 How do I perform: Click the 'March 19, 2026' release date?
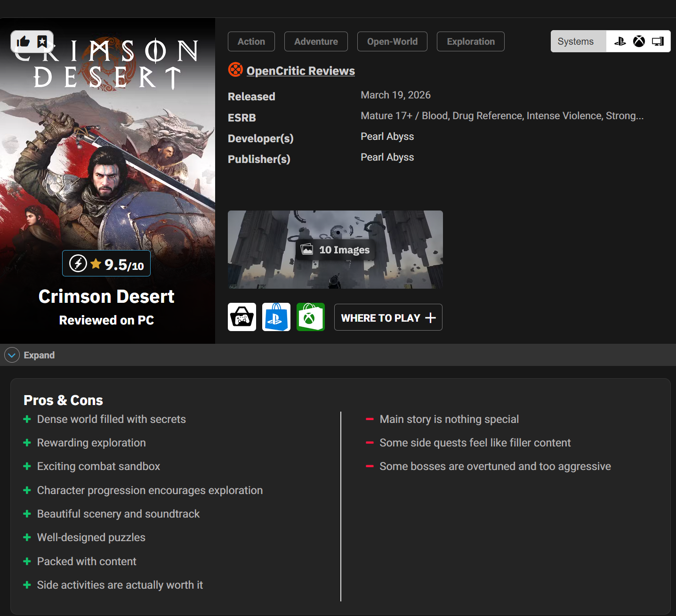(x=395, y=95)
